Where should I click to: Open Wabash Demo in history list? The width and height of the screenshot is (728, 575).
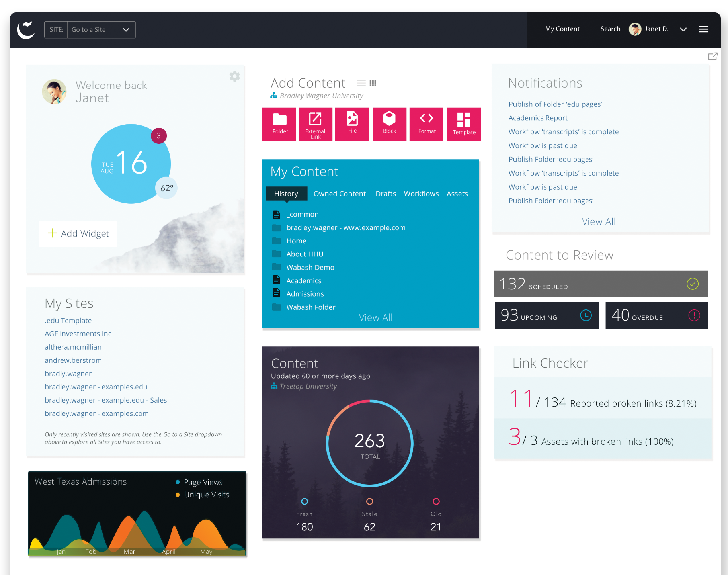(310, 268)
